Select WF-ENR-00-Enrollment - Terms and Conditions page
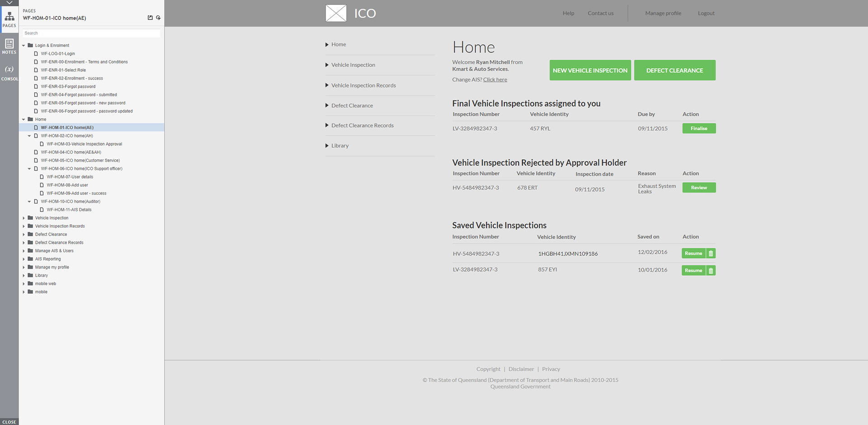This screenshot has width=868, height=425. 85,62
